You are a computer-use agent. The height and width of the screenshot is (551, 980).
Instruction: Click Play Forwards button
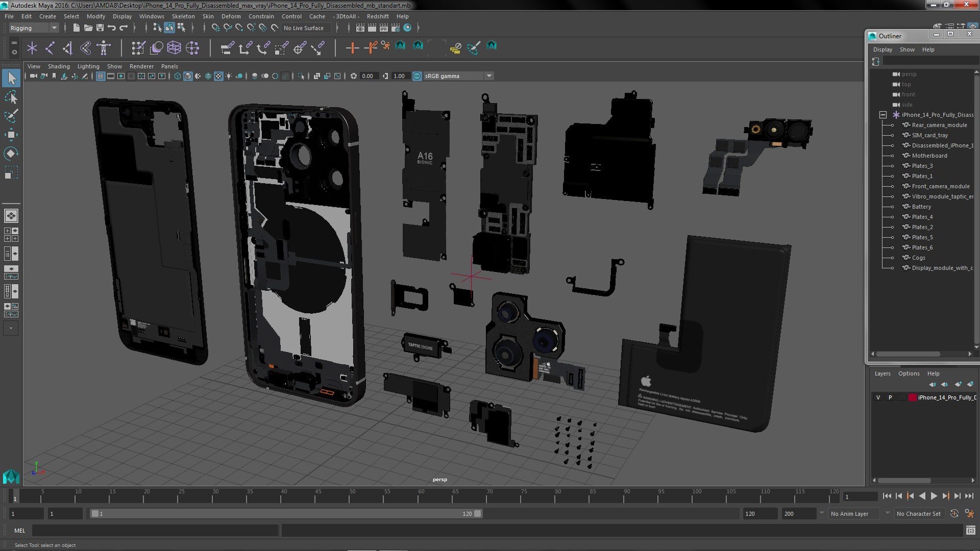(x=934, y=496)
